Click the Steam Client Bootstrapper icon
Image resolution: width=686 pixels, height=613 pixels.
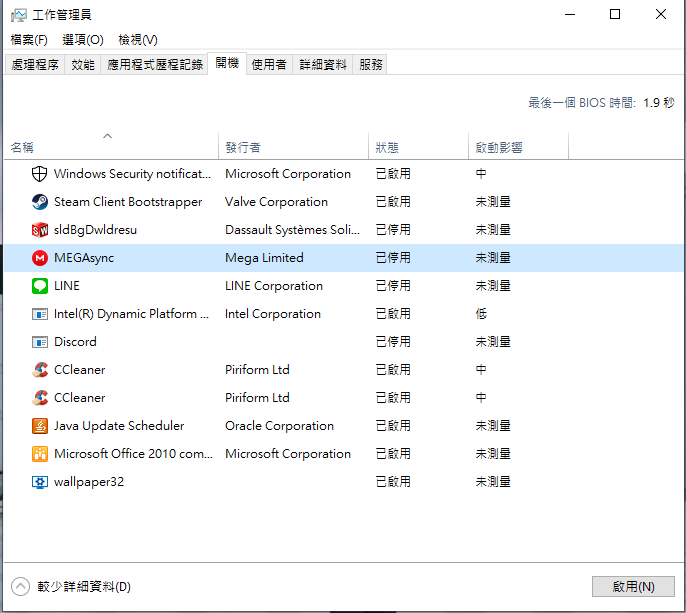pyautogui.click(x=39, y=202)
